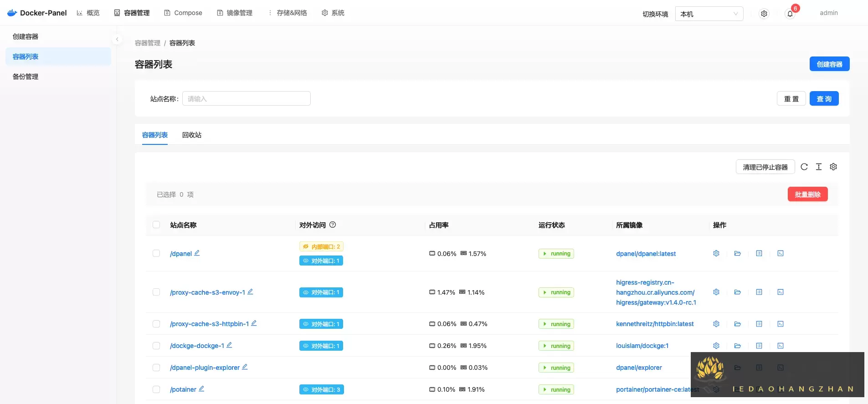Image resolution: width=868 pixels, height=404 pixels.
Task: Open folder icon for /proxy-cache-s3-httpbin-1 row
Action: click(x=738, y=324)
